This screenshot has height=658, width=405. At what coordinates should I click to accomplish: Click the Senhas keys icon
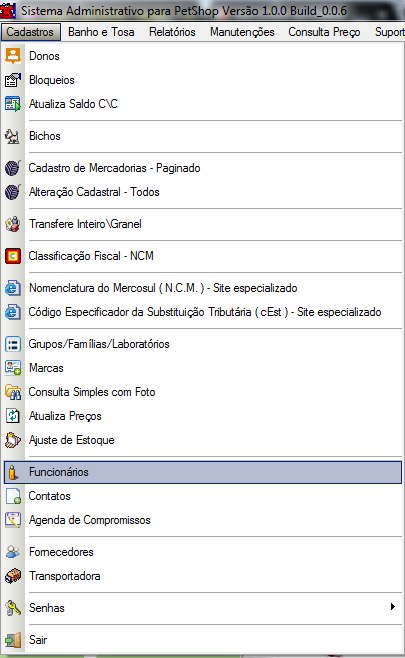click(x=13, y=608)
